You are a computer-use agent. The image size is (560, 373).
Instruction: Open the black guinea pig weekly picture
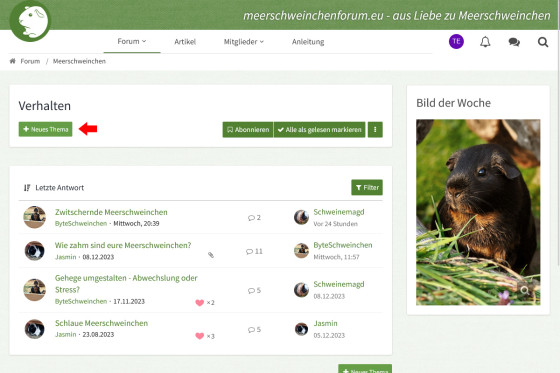coord(478,212)
